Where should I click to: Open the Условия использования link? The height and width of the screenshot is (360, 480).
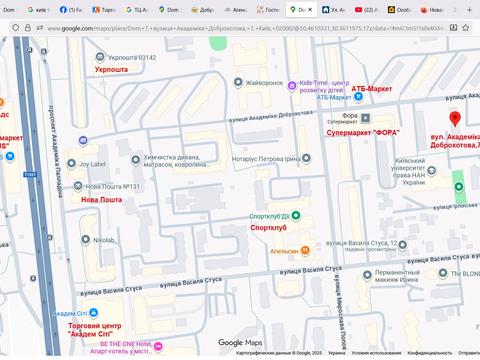tap(376, 353)
